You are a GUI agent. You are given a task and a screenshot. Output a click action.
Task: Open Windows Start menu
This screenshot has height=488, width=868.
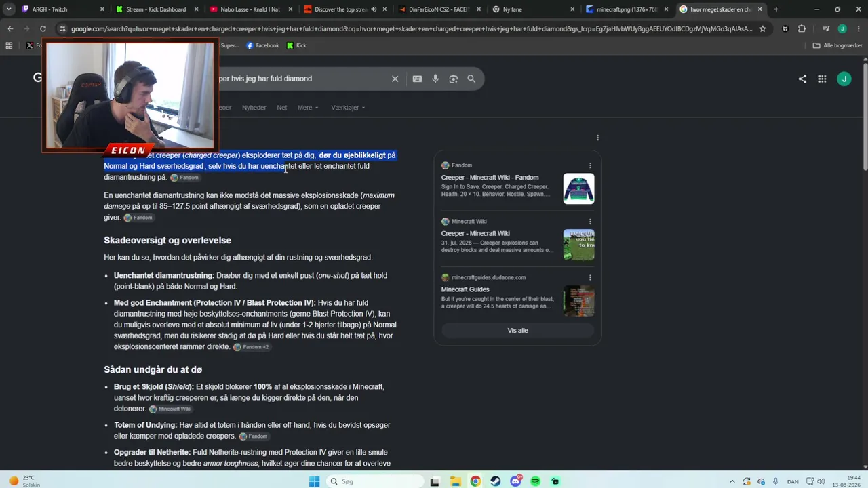pos(314,481)
